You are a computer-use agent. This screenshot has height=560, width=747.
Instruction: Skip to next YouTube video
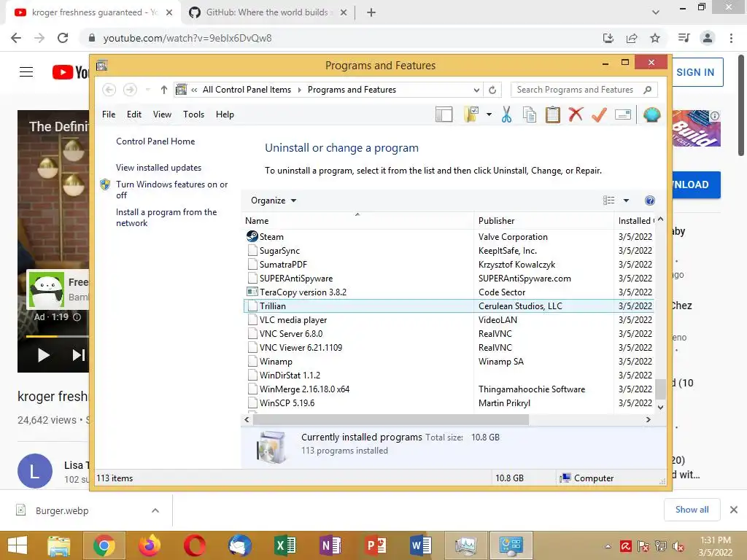79,355
